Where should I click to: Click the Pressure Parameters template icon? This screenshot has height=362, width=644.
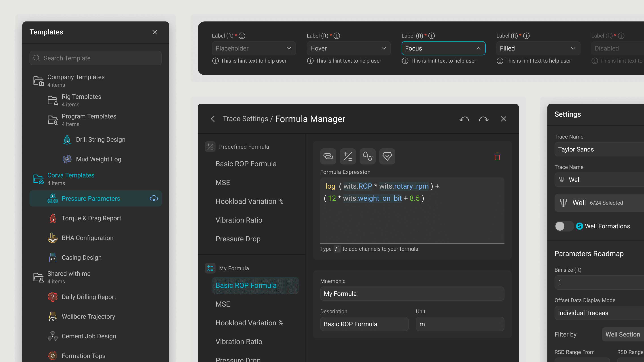pyautogui.click(x=53, y=199)
